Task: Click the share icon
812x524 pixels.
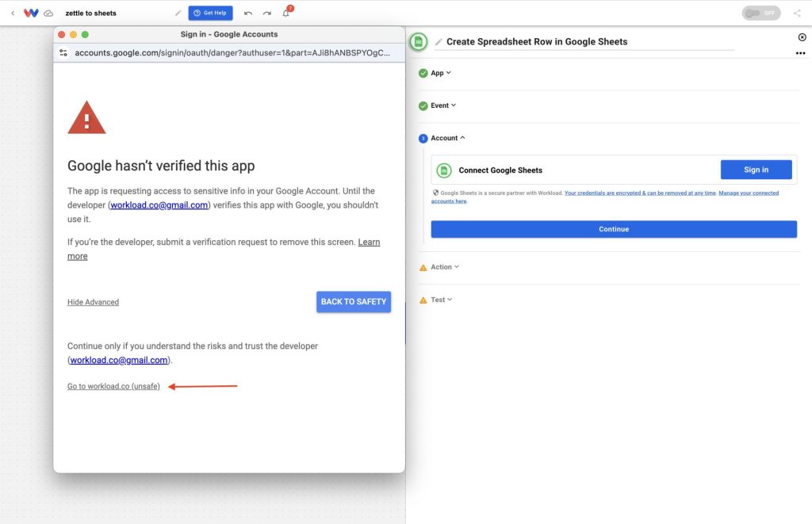Action: coord(797,13)
